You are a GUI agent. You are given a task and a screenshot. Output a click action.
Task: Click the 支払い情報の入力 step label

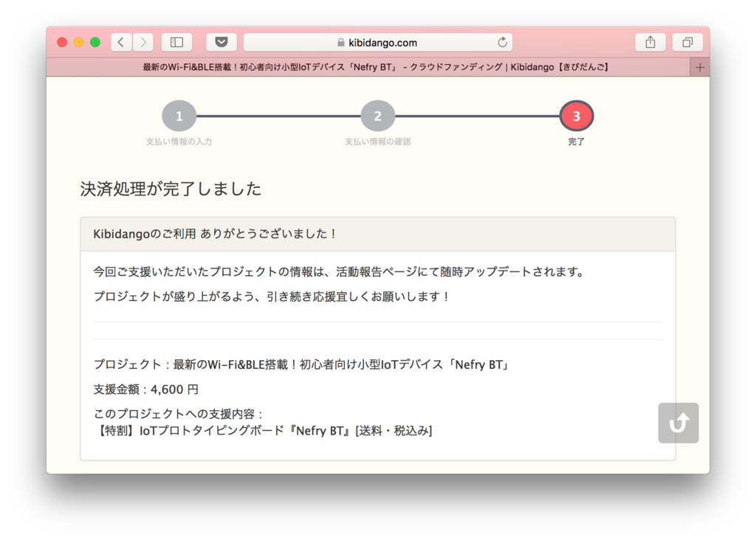pos(179,142)
